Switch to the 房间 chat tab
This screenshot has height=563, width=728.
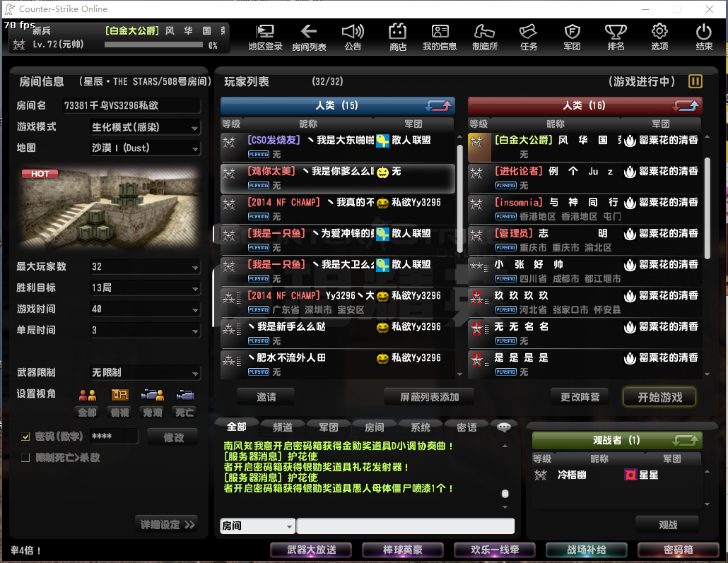pyautogui.click(x=374, y=427)
